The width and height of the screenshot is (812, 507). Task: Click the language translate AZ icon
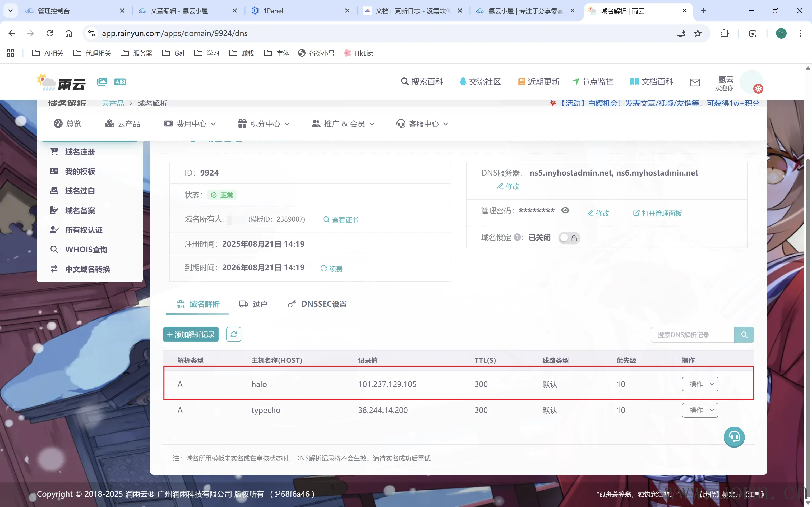(120, 81)
